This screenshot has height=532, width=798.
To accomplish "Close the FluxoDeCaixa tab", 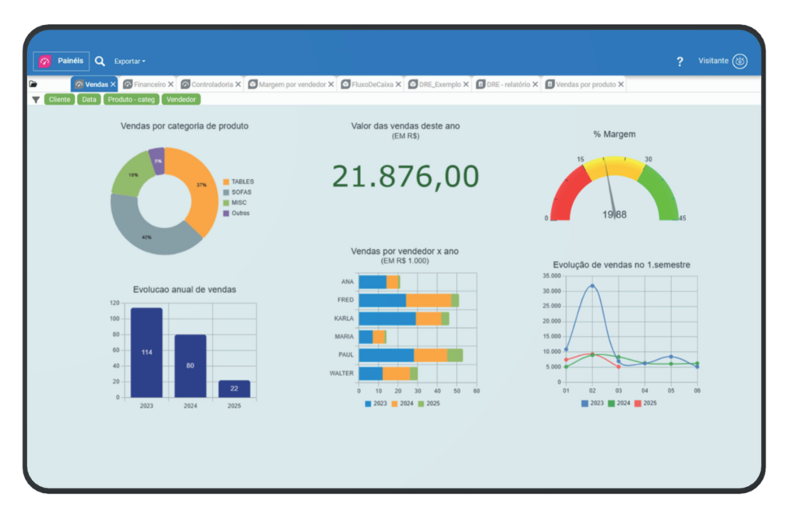I will pos(398,84).
